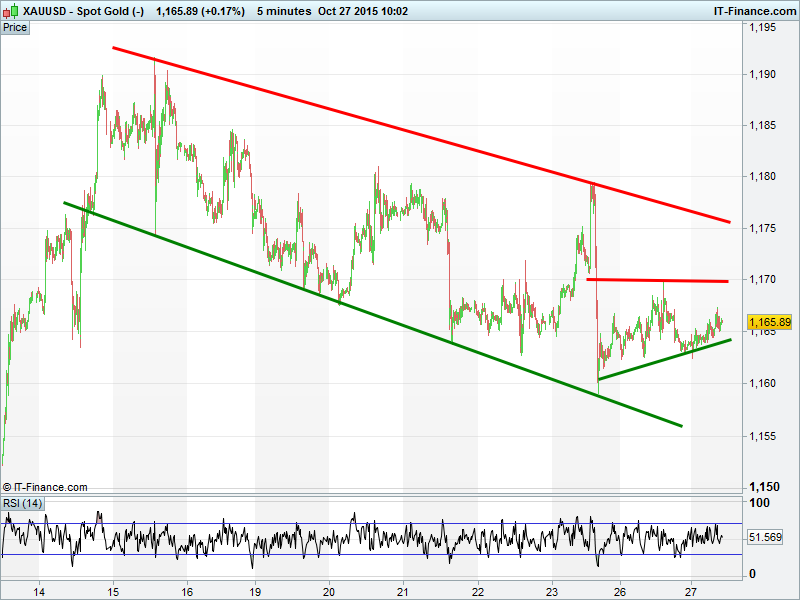This screenshot has height=600, width=800.
Task: Select the XAUUSD - Spot Gold (-) title
Action: [x=84, y=11]
